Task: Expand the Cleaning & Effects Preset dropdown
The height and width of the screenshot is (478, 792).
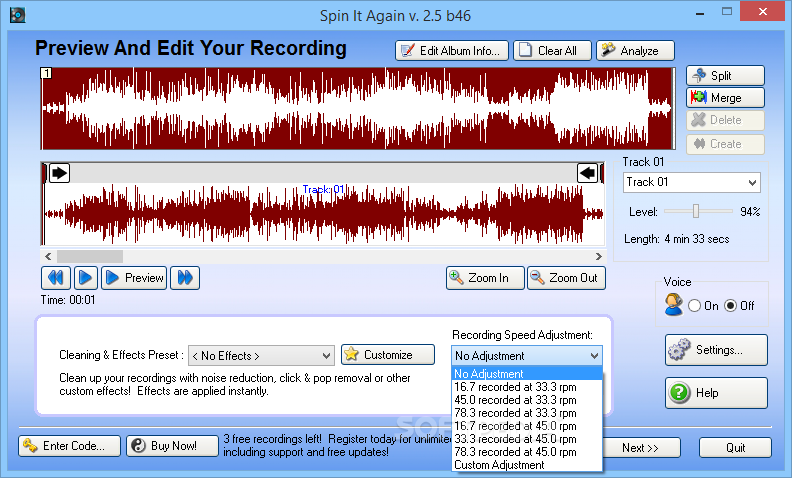Action: (x=261, y=356)
